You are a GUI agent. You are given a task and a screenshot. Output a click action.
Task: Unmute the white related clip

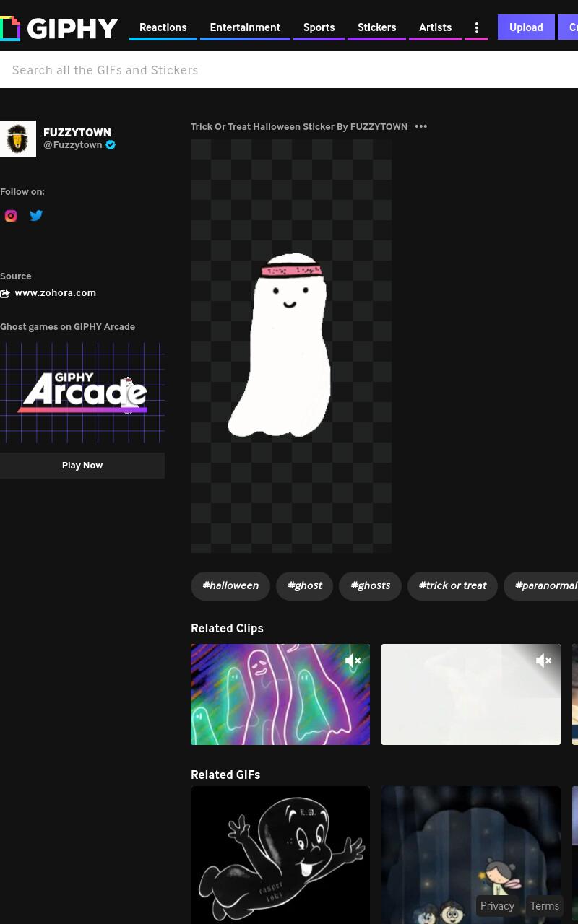click(x=543, y=661)
